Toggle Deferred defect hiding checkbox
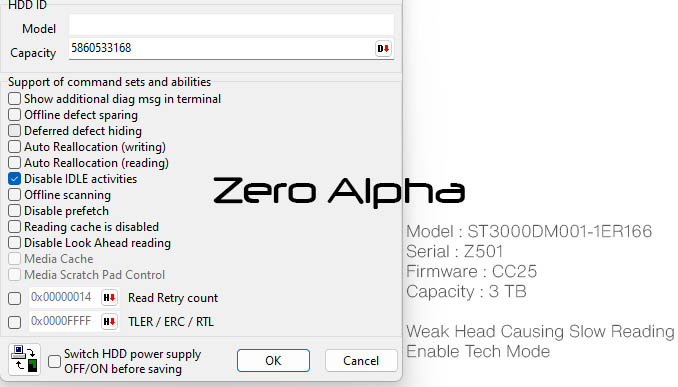 tap(14, 131)
